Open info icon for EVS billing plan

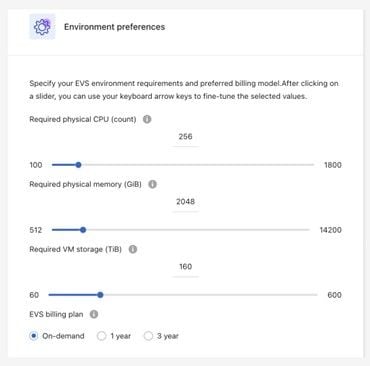(94, 314)
